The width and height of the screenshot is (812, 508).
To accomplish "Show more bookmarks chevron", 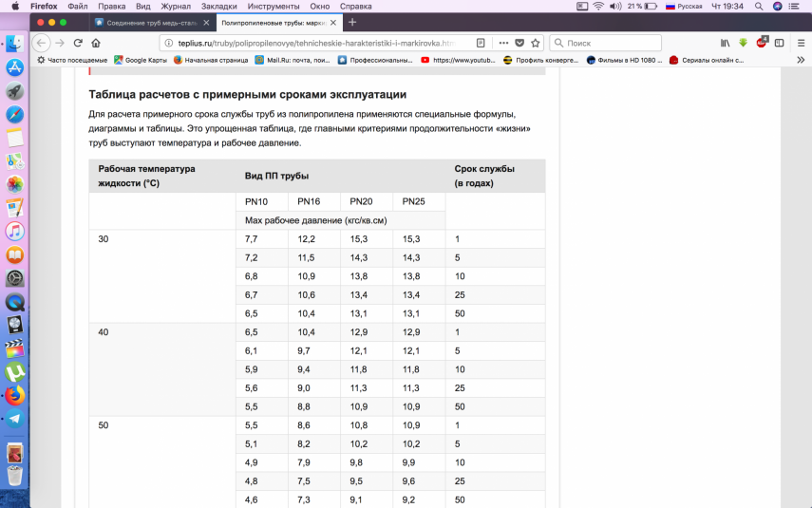I will click(x=801, y=60).
